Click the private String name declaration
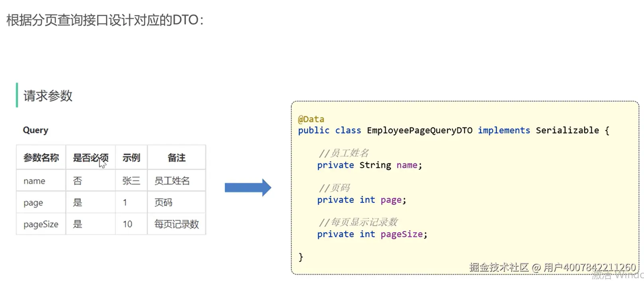 [369, 165]
